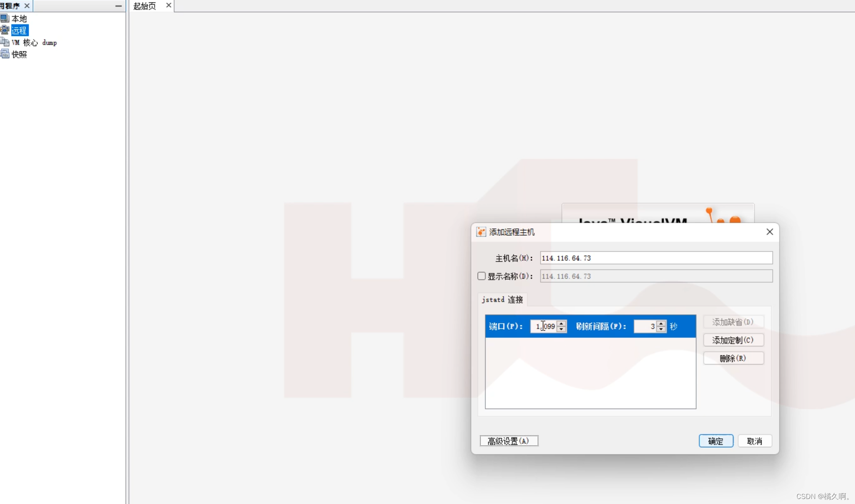Close the 添加远程主机 dialog

770,232
